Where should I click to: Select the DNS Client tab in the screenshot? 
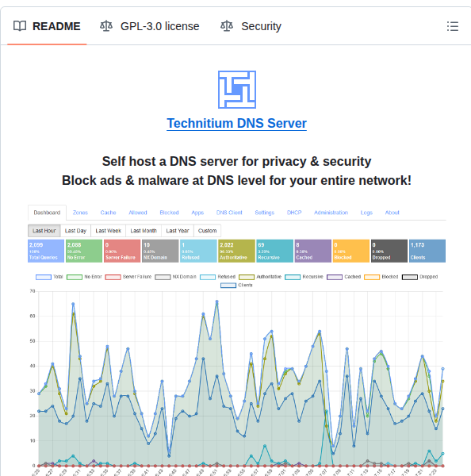229,213
